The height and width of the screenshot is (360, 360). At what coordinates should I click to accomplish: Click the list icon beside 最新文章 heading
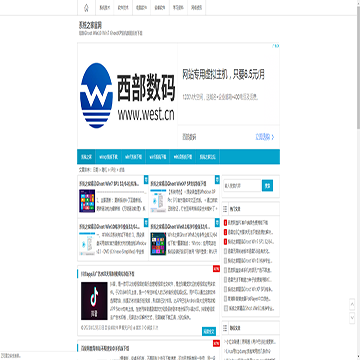click(x=225, y=328)
